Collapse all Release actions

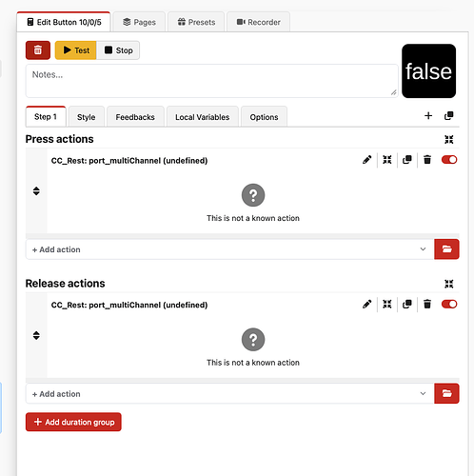(449, 284)
